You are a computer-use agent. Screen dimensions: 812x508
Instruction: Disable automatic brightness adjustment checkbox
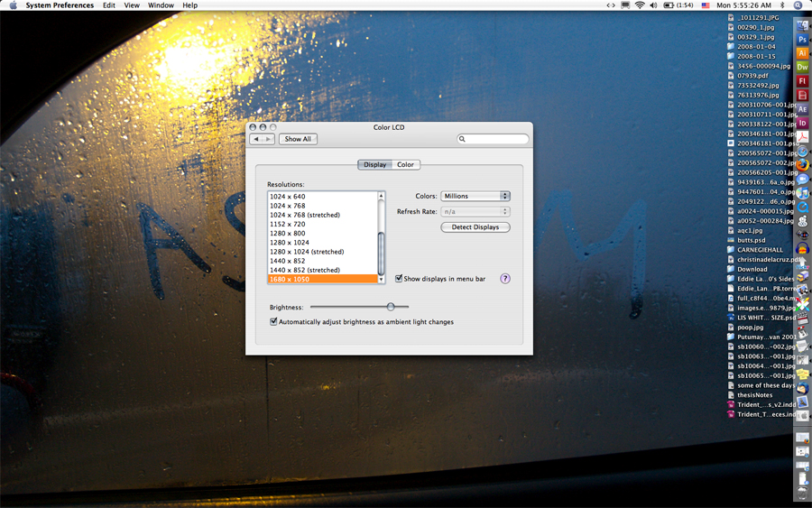click(274, 322)
